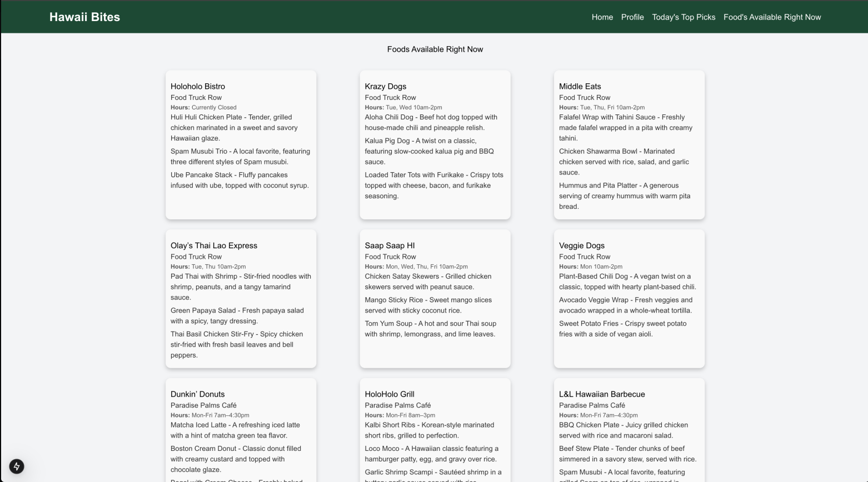Viewport: 868px width, 482px height.
Task: Open the Profile navigation item
Action: 632,17
